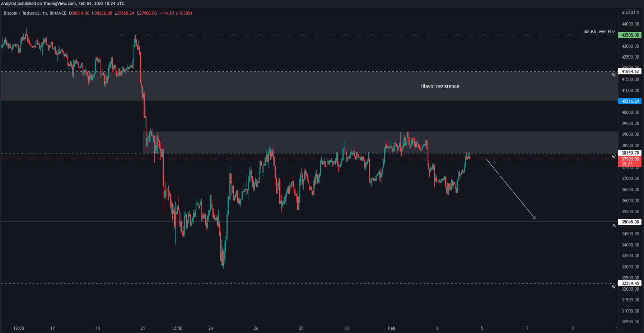Screen dimensions: 644x333
Task: Click the 24 date on time axis
Action: point(211,328)
